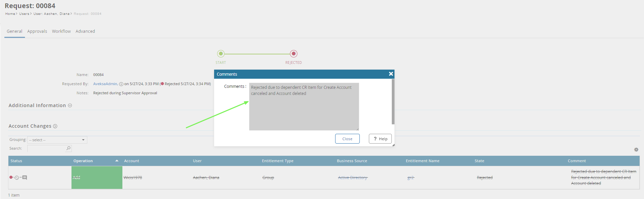Expand the Additional Information section
The width and height of the screenshot is (644, 199).
70,105
